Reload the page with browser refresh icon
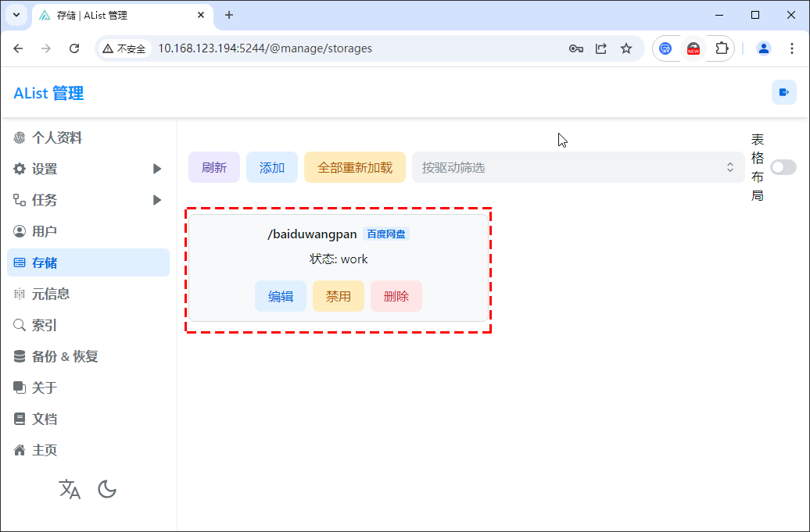This screenshot has width=810, height=532. pos(74,48)
